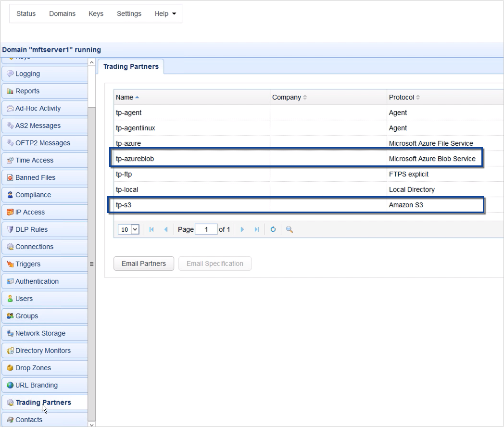
Task: Open the Status menu at the top
Action: click(x=25, y=13)
